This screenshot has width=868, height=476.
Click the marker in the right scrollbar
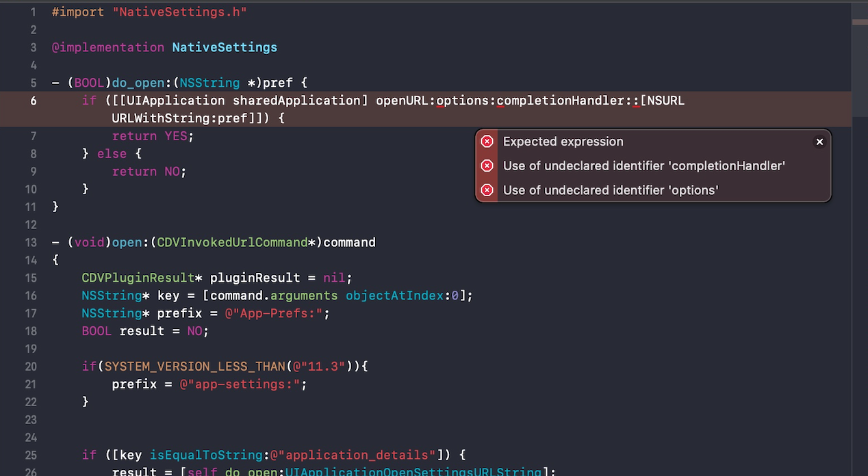(859, 22)
